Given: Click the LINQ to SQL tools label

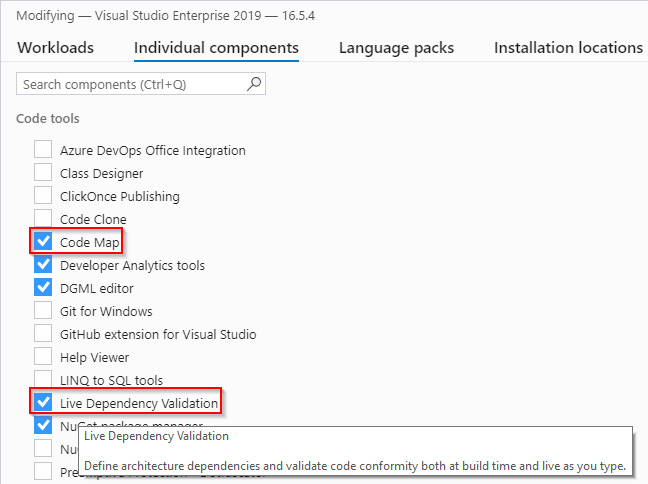Looking at the screenshot, I should pos(112,380).
